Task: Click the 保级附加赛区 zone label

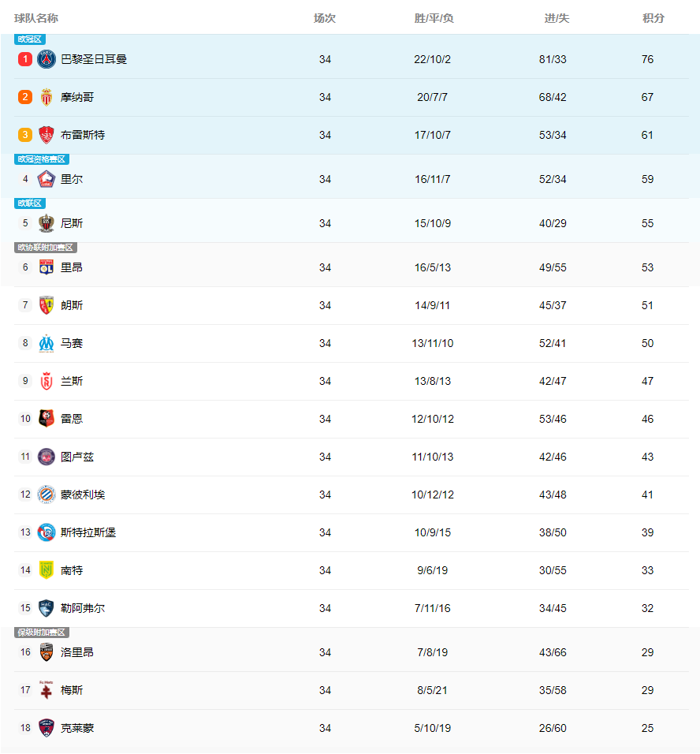Action: point(42,633)
